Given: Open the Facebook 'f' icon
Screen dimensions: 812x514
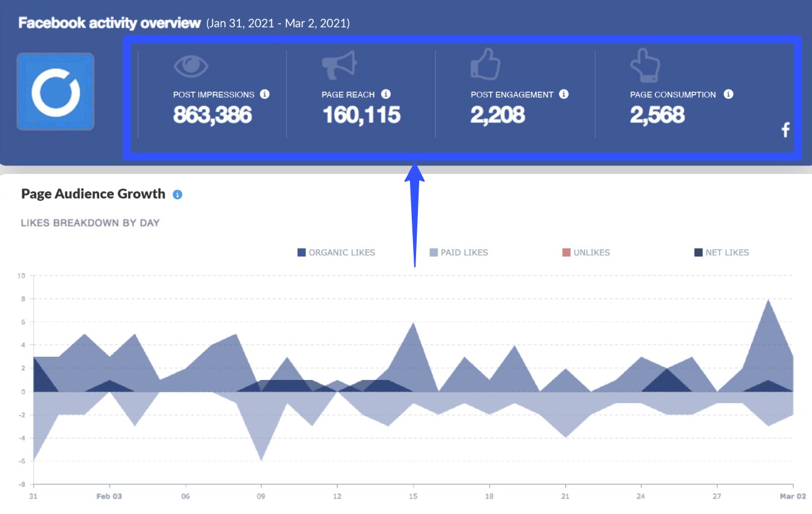Looking at the screenshot, I should pyautogui.click(x=786, y=130).
